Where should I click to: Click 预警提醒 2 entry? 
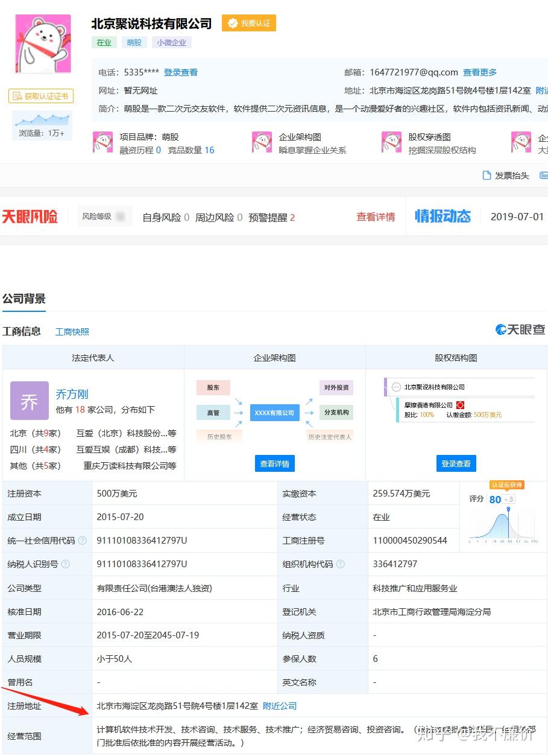coord(272,217)
